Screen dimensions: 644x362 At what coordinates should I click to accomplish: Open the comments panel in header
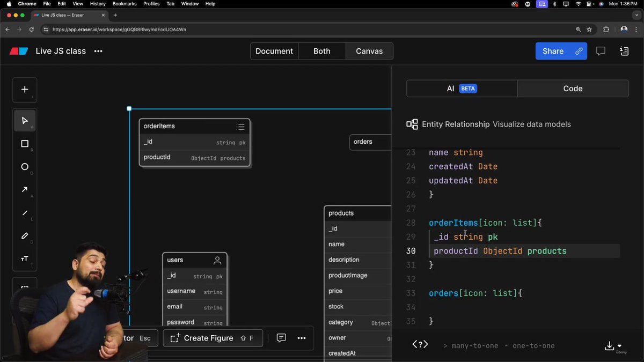601,51
